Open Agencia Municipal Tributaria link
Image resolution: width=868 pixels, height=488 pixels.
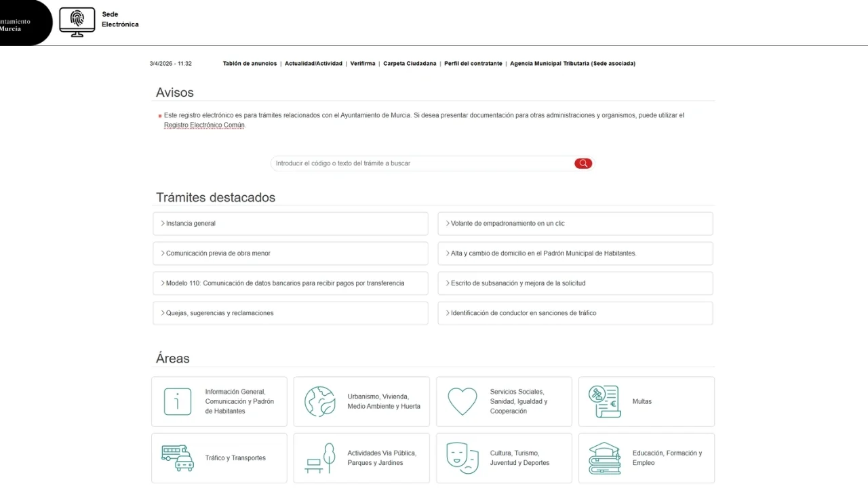point(572,64)
